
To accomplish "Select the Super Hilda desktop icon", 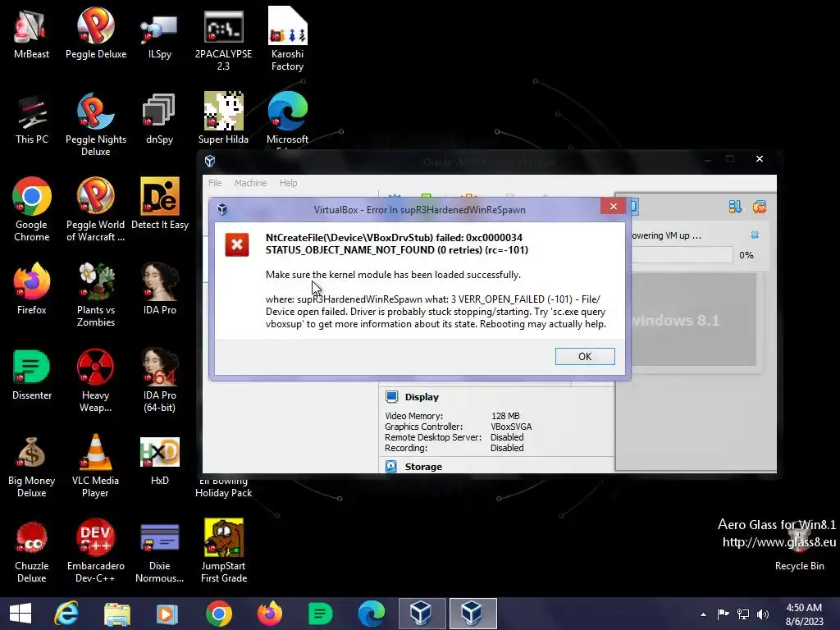I will coord(223,118).
